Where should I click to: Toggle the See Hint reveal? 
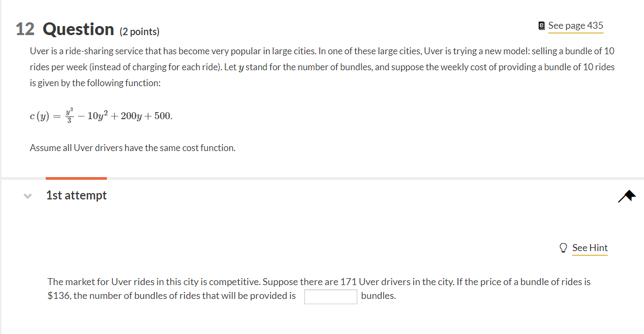[590, 247]
